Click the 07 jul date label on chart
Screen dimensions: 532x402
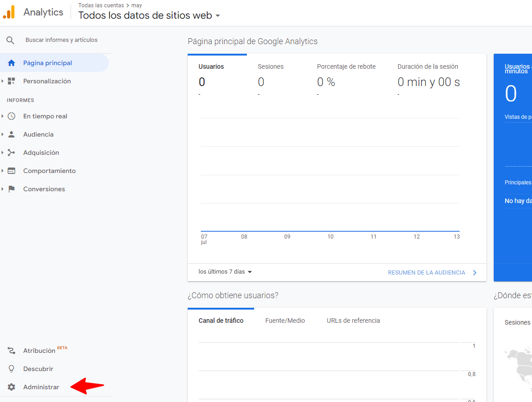click(204, 239)
